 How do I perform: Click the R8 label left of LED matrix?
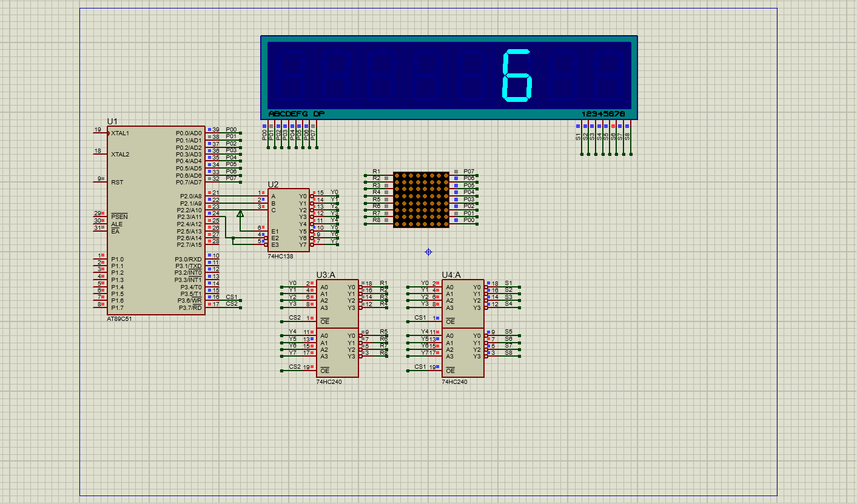(377, 220)
